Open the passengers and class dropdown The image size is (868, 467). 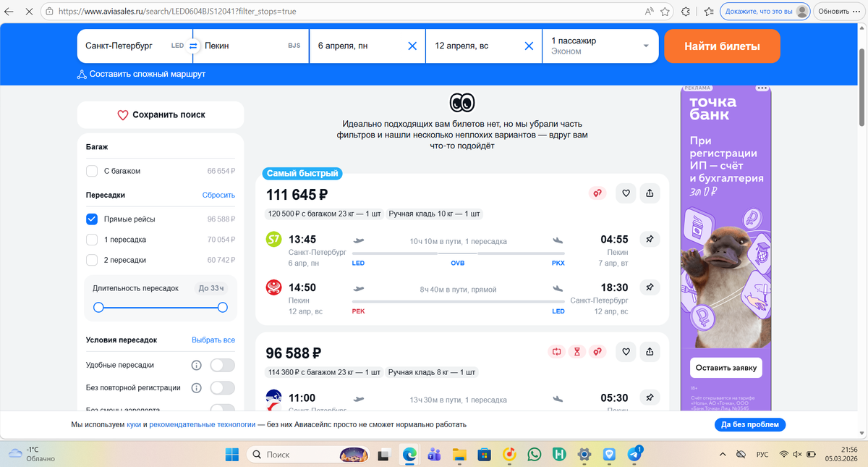[600, 46]
